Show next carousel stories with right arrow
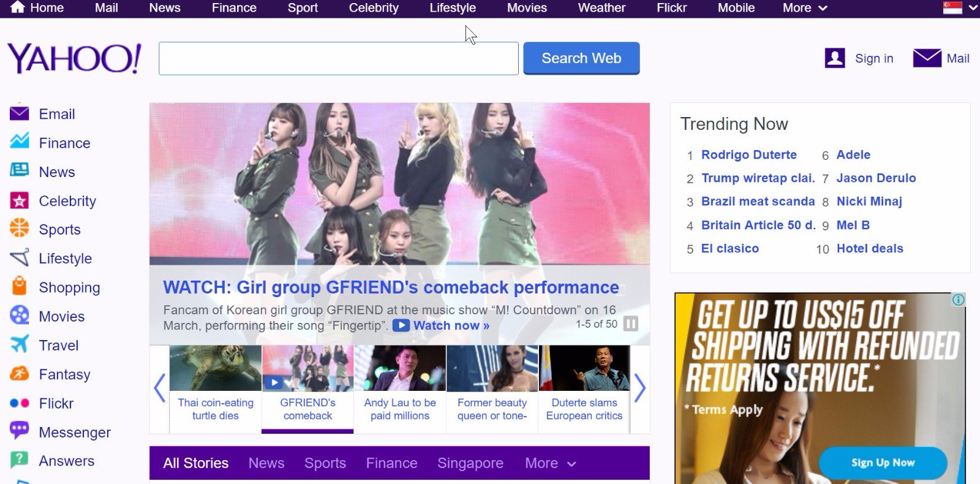 point(640,388)
